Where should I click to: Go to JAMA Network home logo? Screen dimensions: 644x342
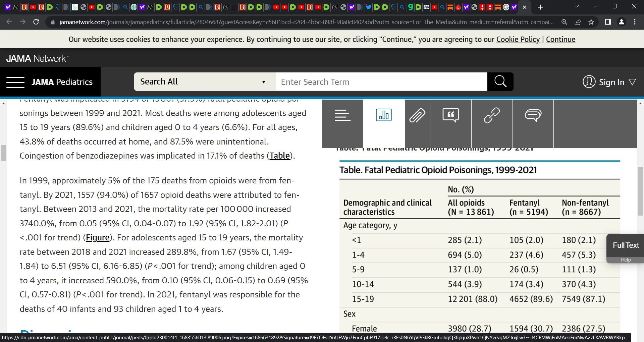37,58
